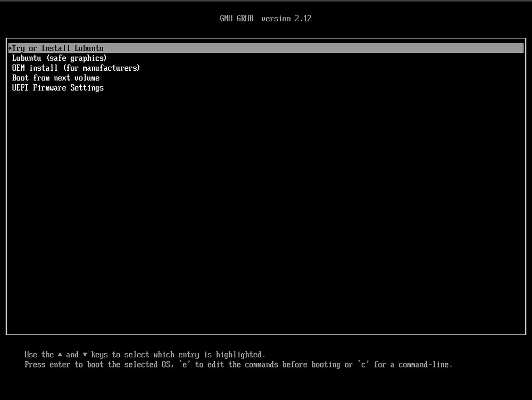The image size is (532, 400).
Task: Click the second help line about booting
Action: click(x=238, y=364)
